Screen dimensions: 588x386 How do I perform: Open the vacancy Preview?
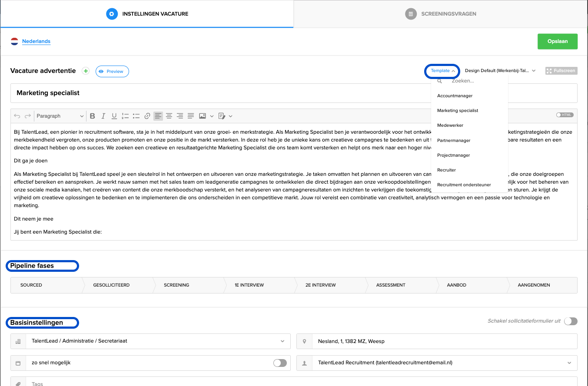click(112, 71)
